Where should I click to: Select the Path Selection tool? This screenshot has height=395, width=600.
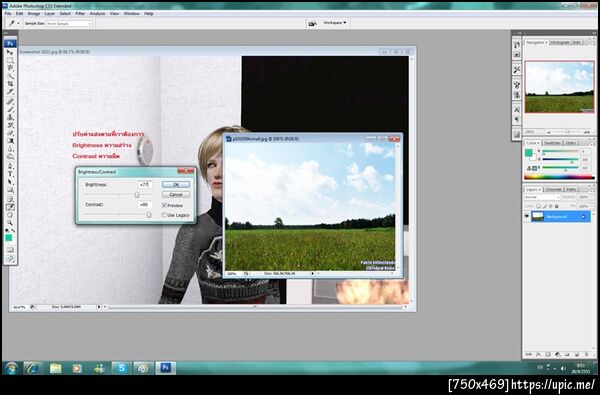point(10,182)
